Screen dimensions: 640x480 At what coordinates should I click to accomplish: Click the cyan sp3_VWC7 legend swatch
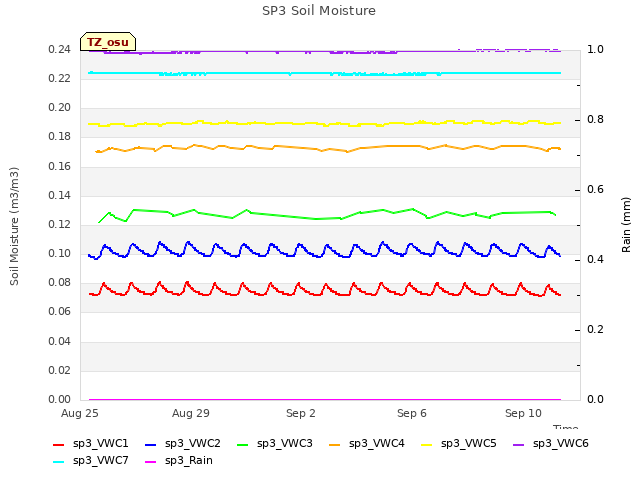click(59, 462)
